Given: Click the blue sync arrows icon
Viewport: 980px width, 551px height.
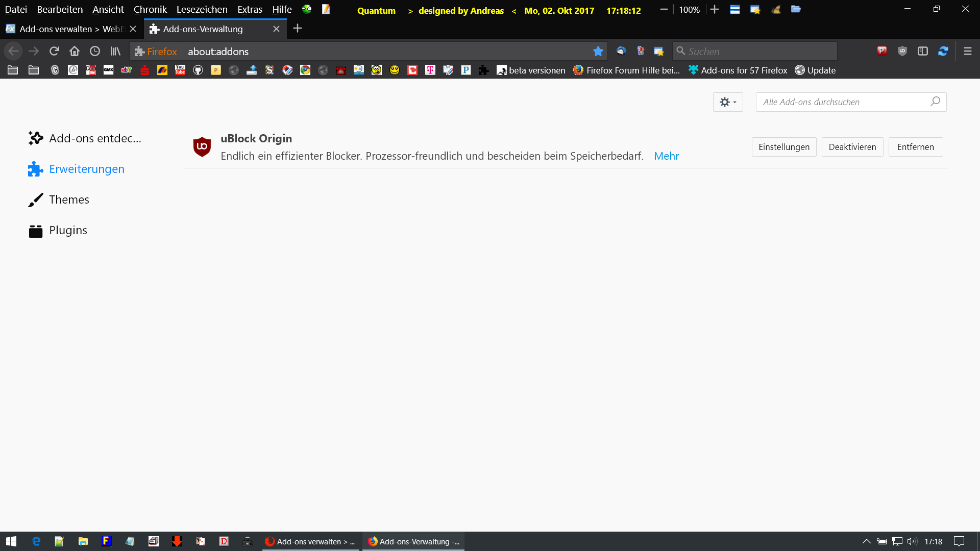Looking at the screenshot, I should pyautogui.click(x=943, y=51).
